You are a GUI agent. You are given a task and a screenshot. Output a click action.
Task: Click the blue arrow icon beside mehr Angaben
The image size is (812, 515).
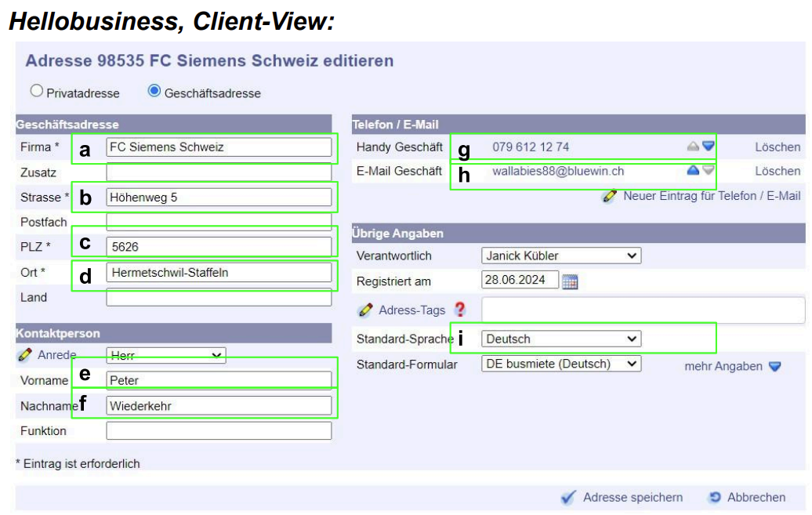[x=774, y=366]
